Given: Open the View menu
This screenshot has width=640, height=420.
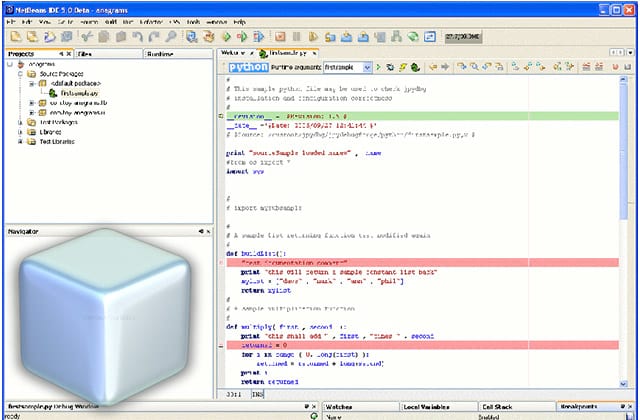Looking at the screenshot, I should (x=45, y=22).
